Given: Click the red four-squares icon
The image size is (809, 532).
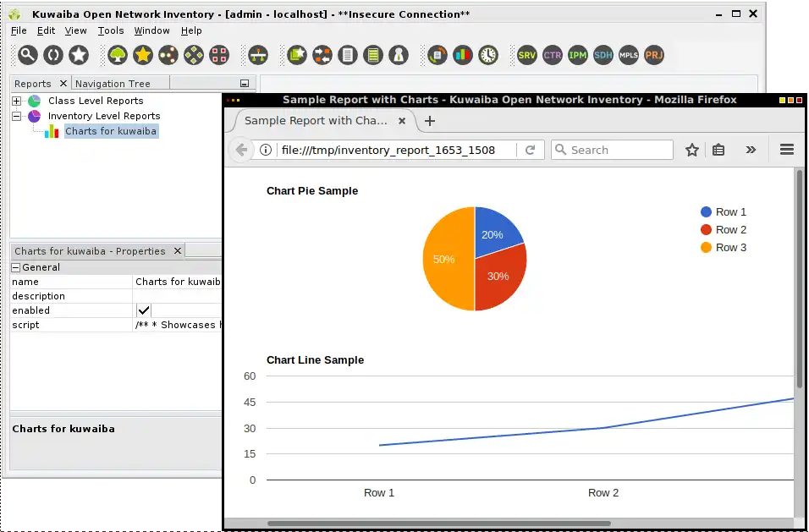Looking at the screenshot, I should coord(219,55).
